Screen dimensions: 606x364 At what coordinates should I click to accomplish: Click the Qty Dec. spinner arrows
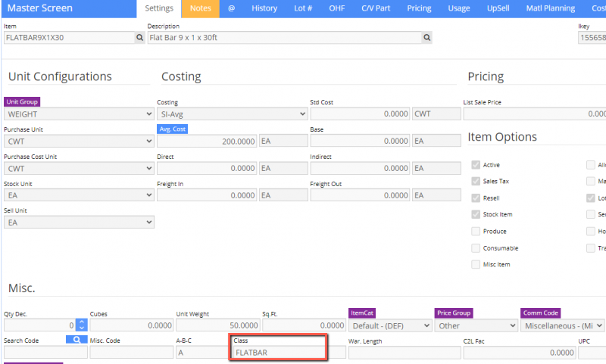(x=81, y=325)
